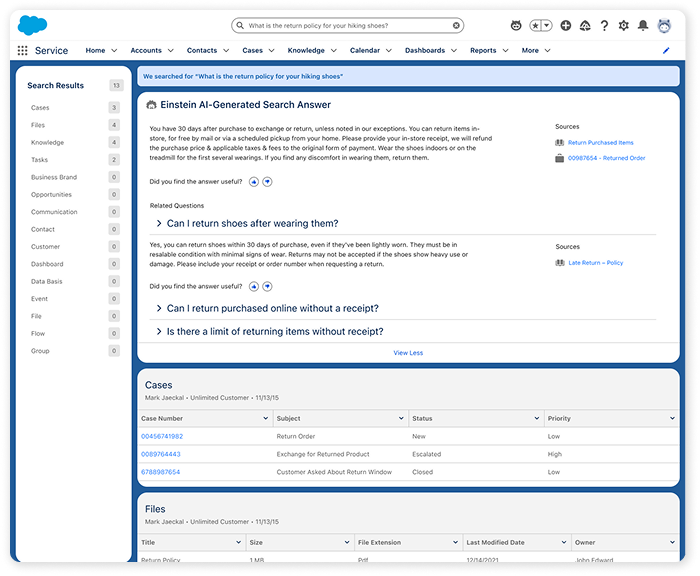Open the Knowledge tab
The height and width of the screenshot is (576, 700).
306,50
